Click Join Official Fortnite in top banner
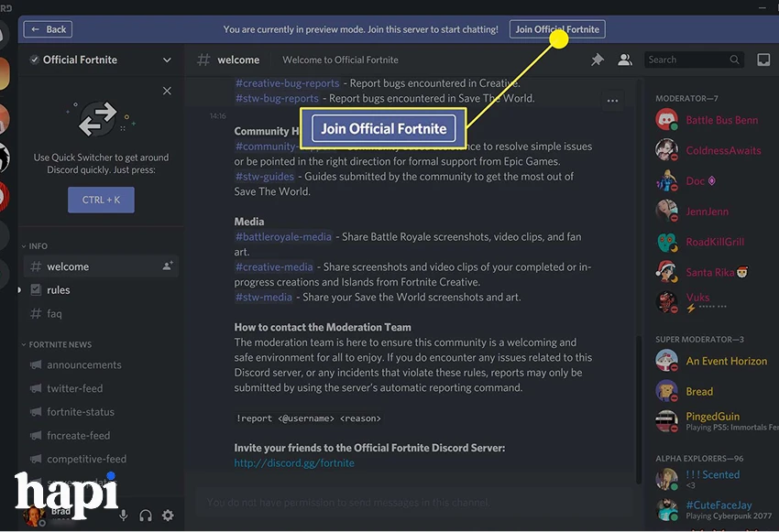This screenshot has height=532, width=779. (557, 29)
